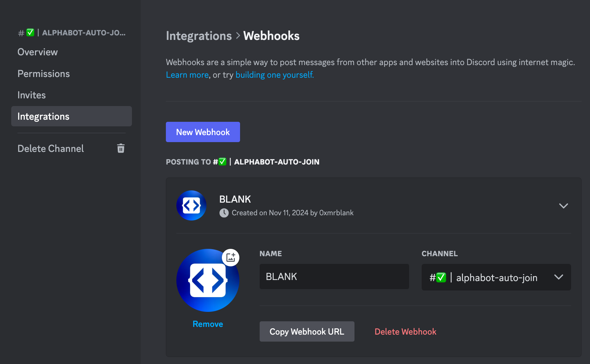The width and height of the screenshot is (590, 364).
Task: Open the CHANNEL dropdown alphabot-auto-join
Action: point(496,277)
